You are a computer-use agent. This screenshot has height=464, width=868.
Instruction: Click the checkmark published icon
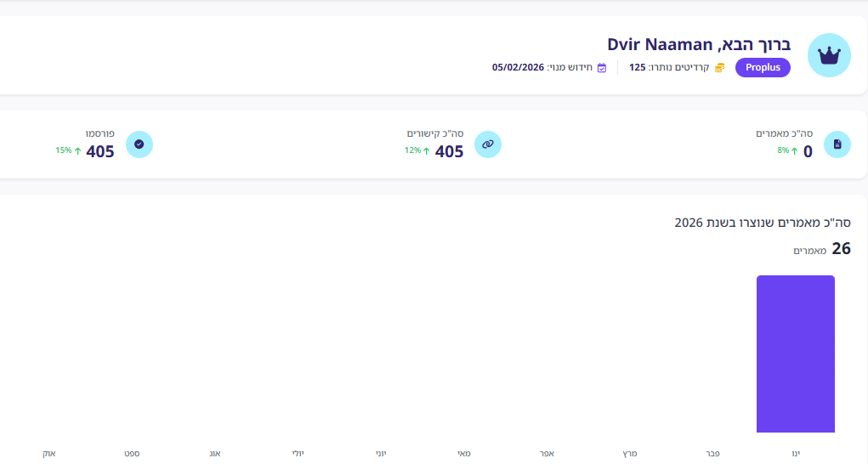pos(139,144)
